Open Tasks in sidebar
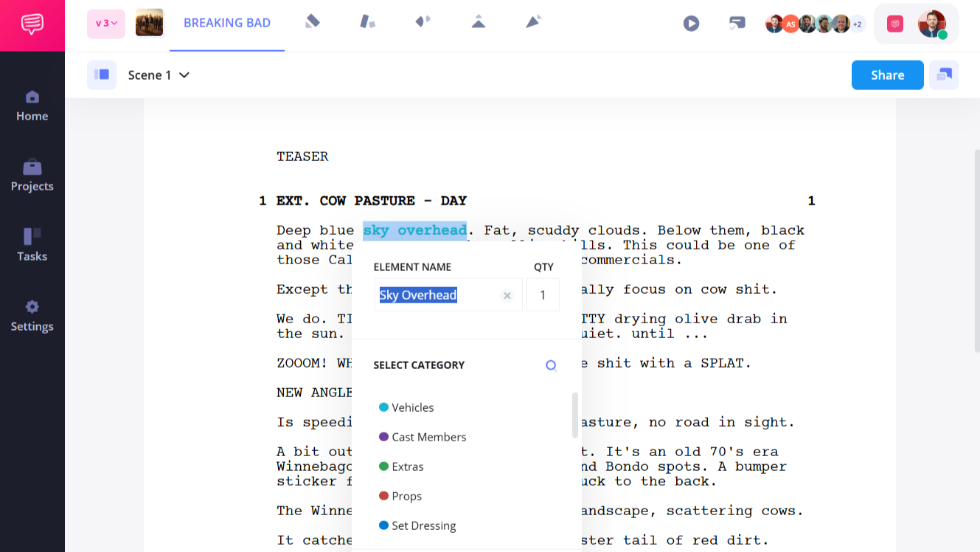The height and width of the screenshot is (552, 980). (x=32, y=246)
